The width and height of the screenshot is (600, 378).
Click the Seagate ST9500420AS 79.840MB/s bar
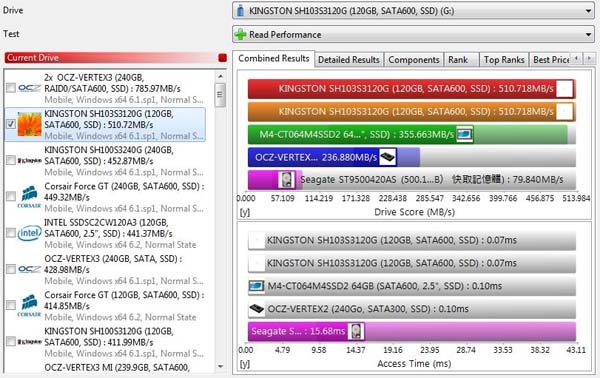pos(412,180)
